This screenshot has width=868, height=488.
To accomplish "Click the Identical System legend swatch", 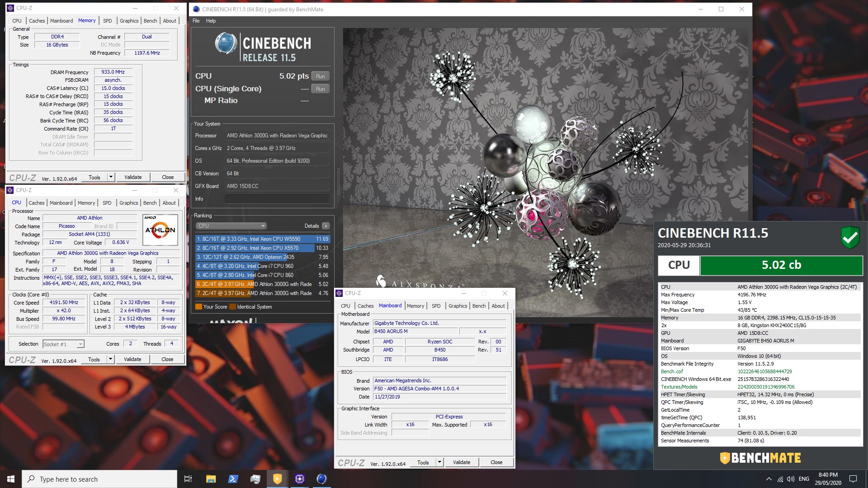I will point(232,307).
